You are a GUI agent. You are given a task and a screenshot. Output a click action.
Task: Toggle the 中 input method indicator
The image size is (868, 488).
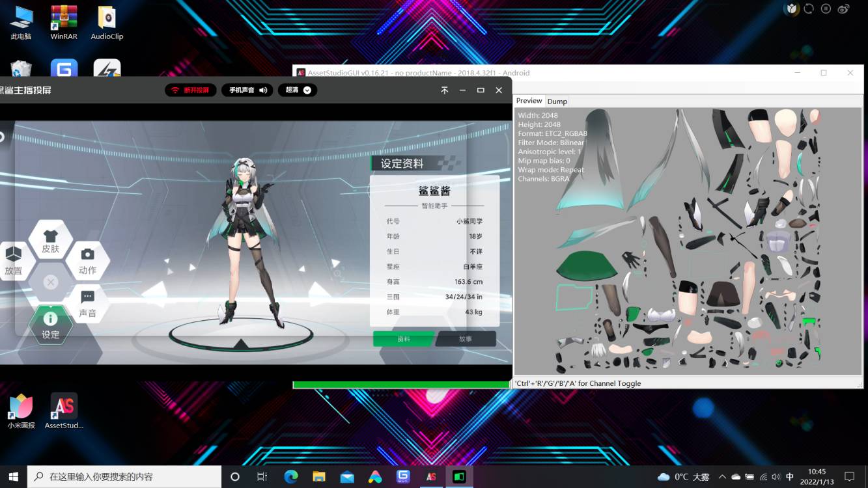click(790, 476)
